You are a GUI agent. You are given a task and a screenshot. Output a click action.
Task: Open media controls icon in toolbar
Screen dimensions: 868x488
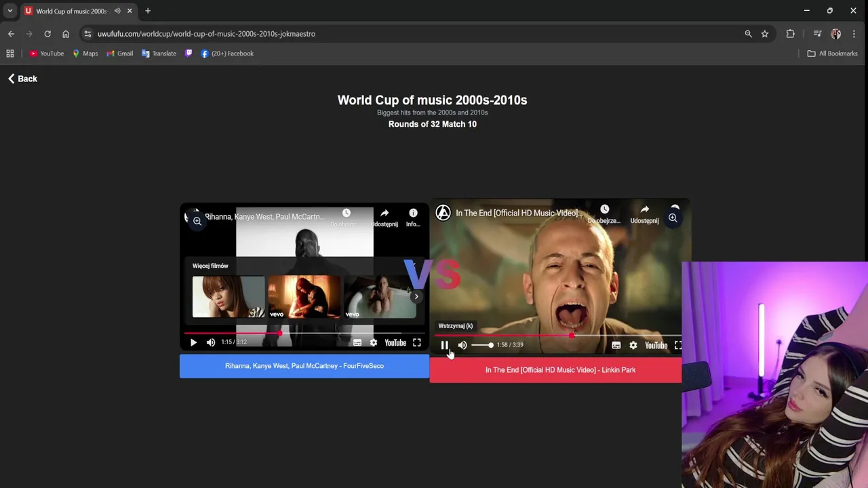[x=817, y=34]
